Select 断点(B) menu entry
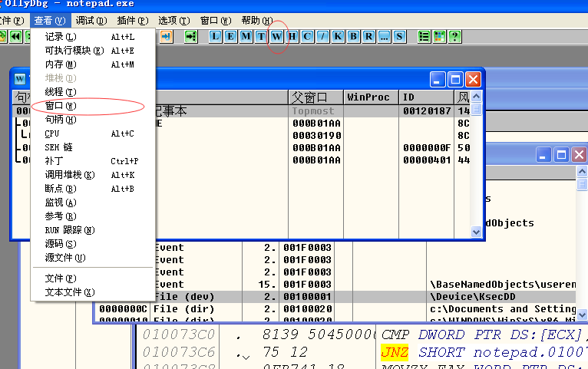This screenshot has height=369, width=588. [93, 189]
